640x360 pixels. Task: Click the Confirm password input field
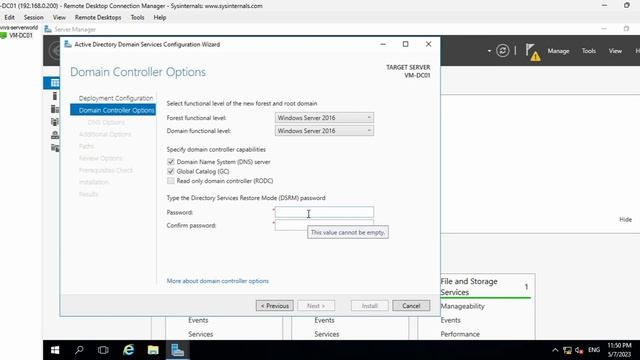tap(324, 224)
